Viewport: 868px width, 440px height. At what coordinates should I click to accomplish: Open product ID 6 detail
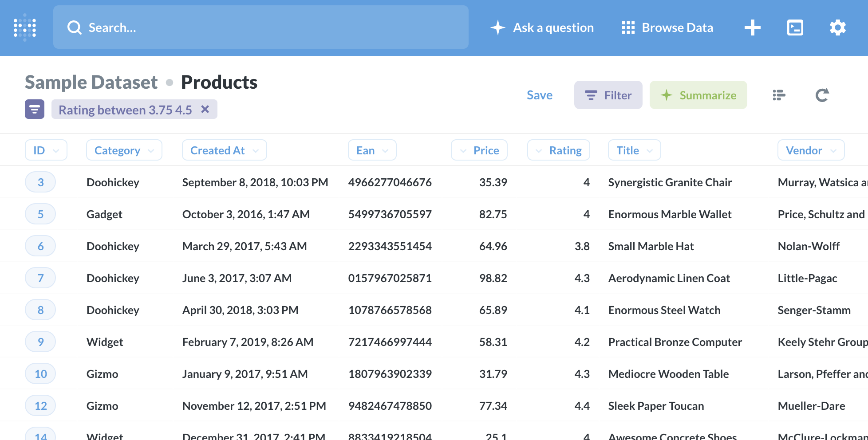[x=40, y=246]
